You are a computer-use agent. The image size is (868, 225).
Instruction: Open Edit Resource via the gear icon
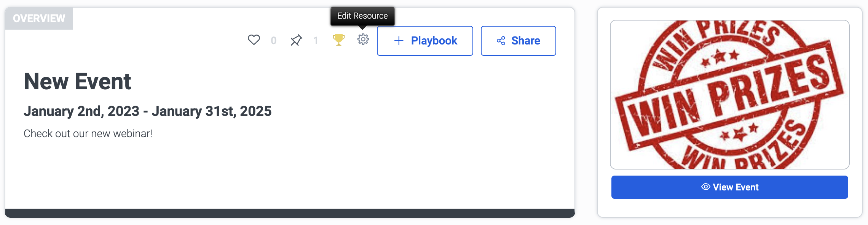(x=363, y=39)
